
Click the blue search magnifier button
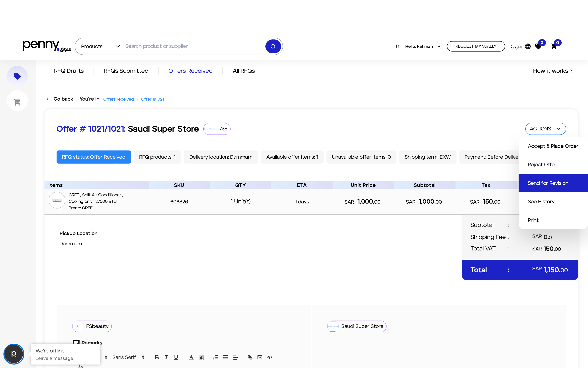coord(273,46)
